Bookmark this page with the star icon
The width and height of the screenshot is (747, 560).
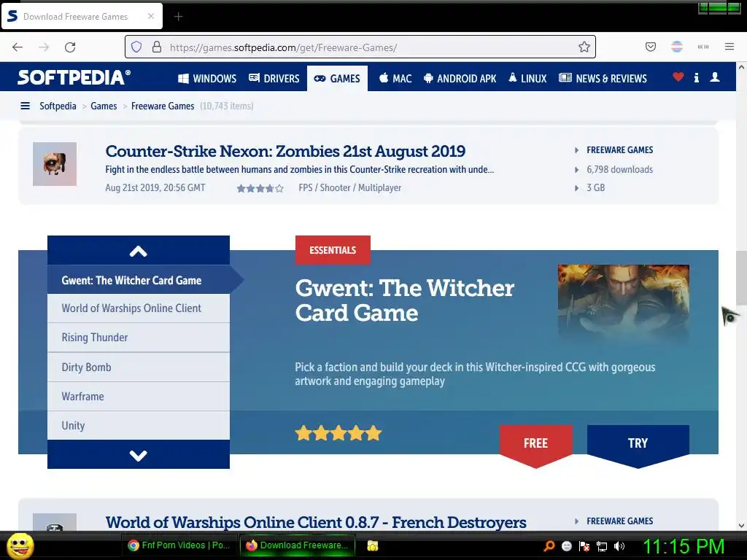[584, 47]
